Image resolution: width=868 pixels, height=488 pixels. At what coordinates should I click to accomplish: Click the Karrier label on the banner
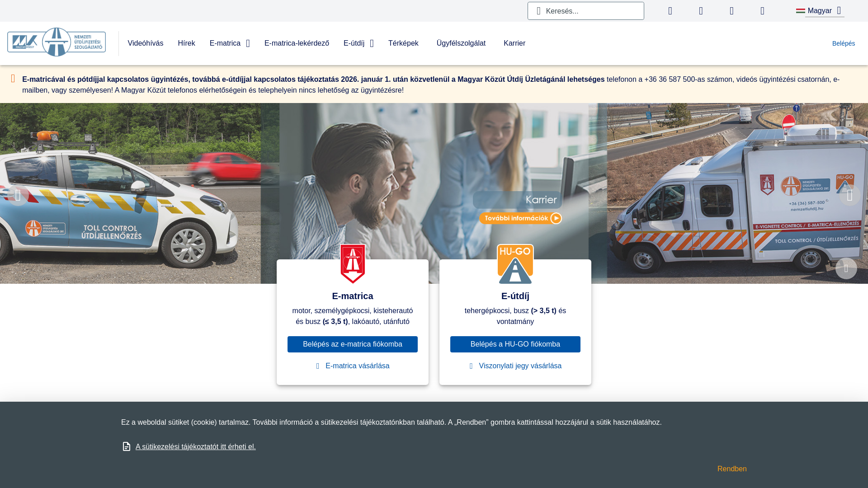coord(541,200)
